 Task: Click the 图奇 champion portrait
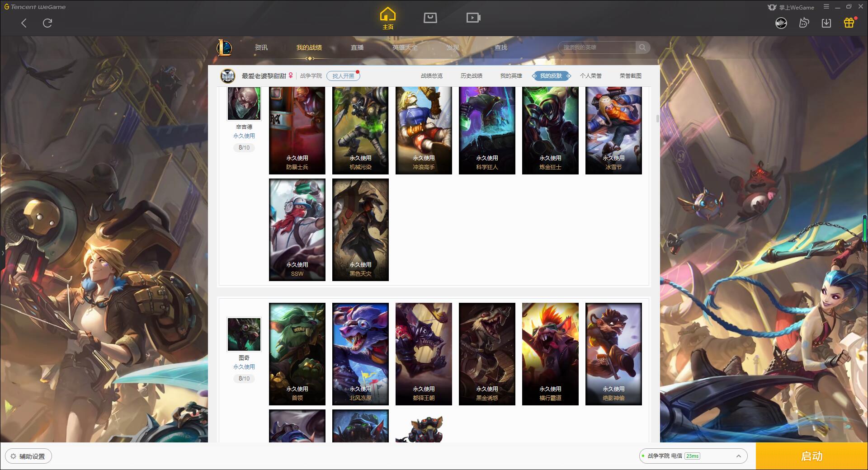click(x=244, y=334)
